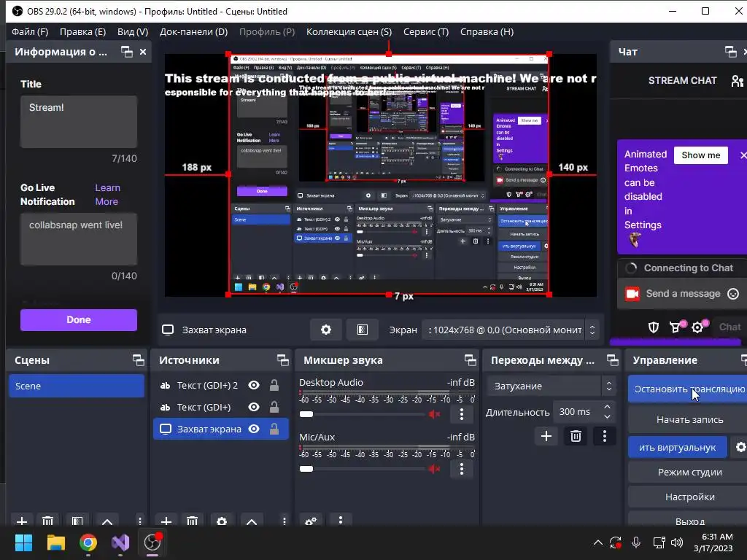Viewport: 747px width, 560px height.
Task: Open scene filters in Scenes toolbar
Action: (x=77, y=521)
